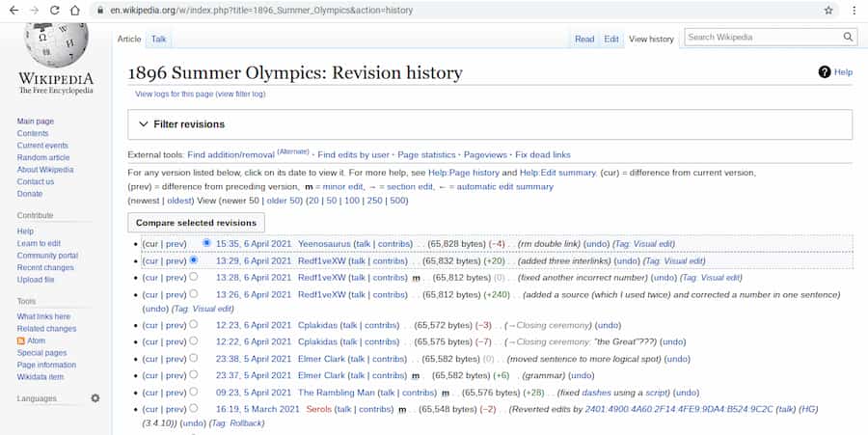Focus the Search Wikipedia field
868x435 pixels.
tap(764, 37)
